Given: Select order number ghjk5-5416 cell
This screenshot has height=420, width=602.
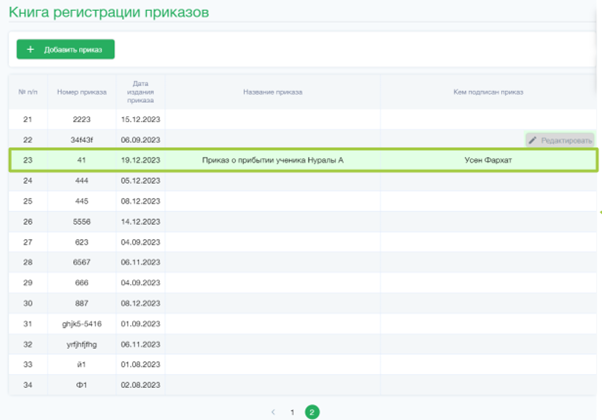Looking at the screenshot, I should [81, 324].
